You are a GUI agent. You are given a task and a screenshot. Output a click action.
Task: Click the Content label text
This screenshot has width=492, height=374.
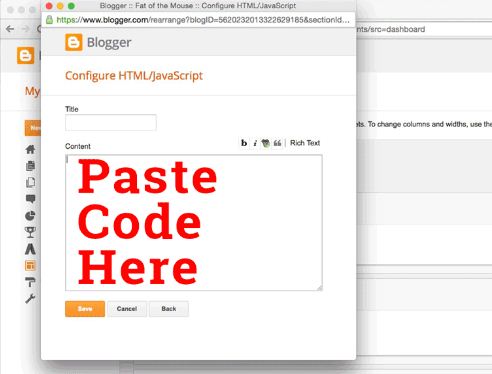click(x=78, y=146)
